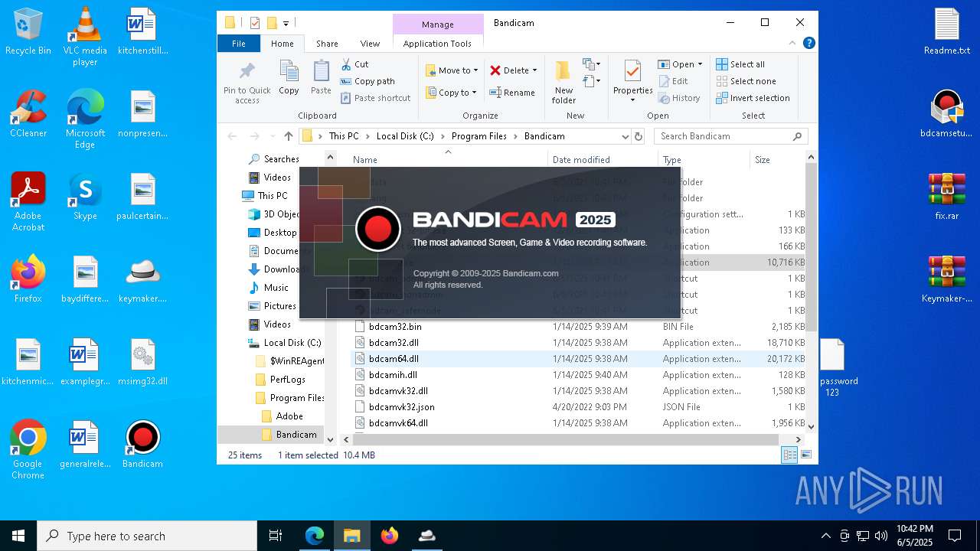Click the Manage contextual tab
Image resolution: width=980 pixels, height=551 pixels.
click(438, 24)
